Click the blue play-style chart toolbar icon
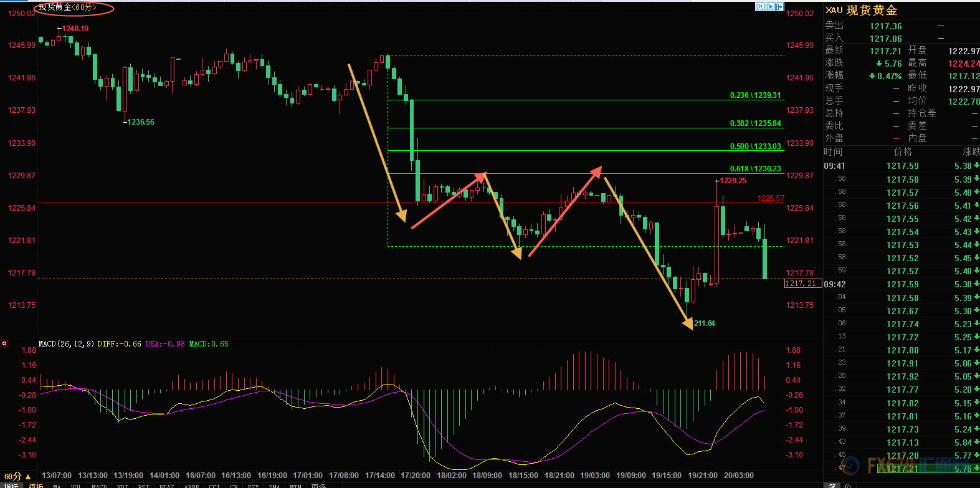Viewport: 980px width, 488px height. 770,7
